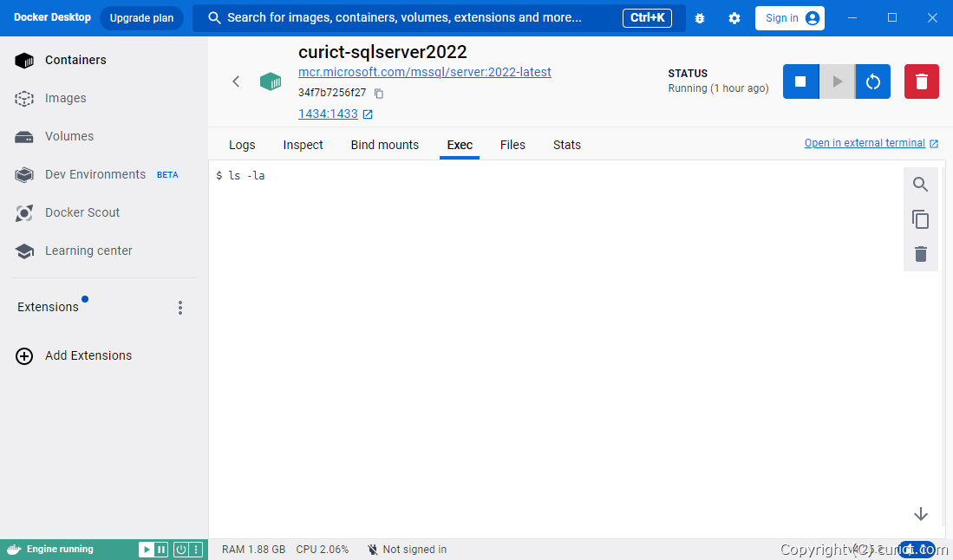Open the terminal search icon
Screen dimensions: 953x560
pyautogui.click(x=920, y=185)
